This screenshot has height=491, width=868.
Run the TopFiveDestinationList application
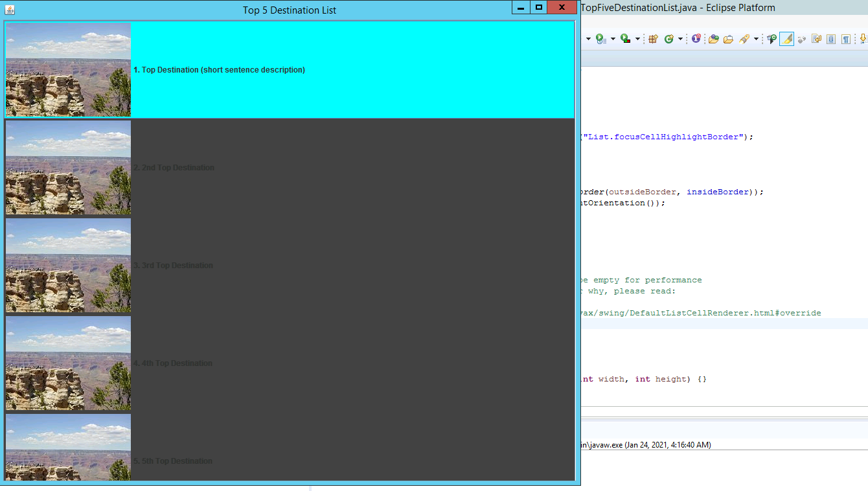coord(600,39)
